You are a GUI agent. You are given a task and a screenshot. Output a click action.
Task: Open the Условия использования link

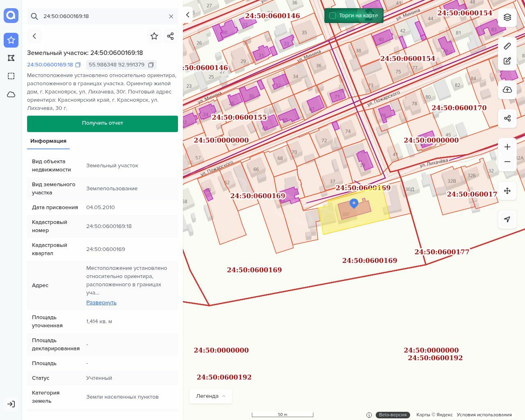tap(484, 415)
